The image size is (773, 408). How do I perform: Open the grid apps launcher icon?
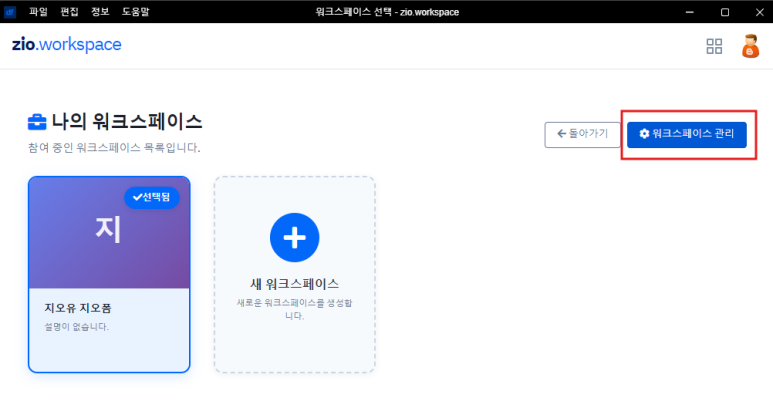coord(714,46)
